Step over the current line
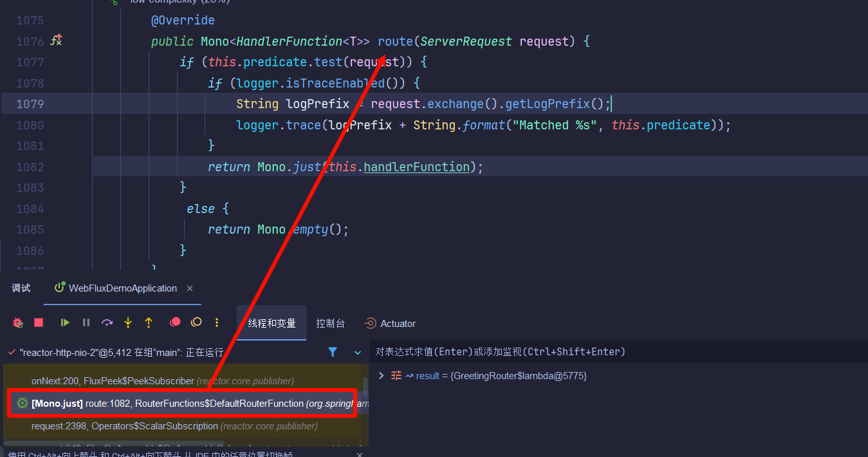 point(107,322)
